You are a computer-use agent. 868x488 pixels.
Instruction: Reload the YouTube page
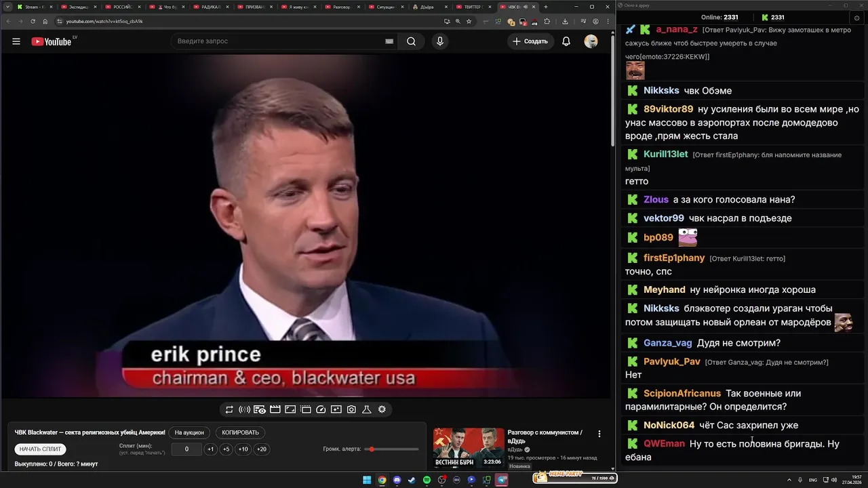tap(33, 21)
